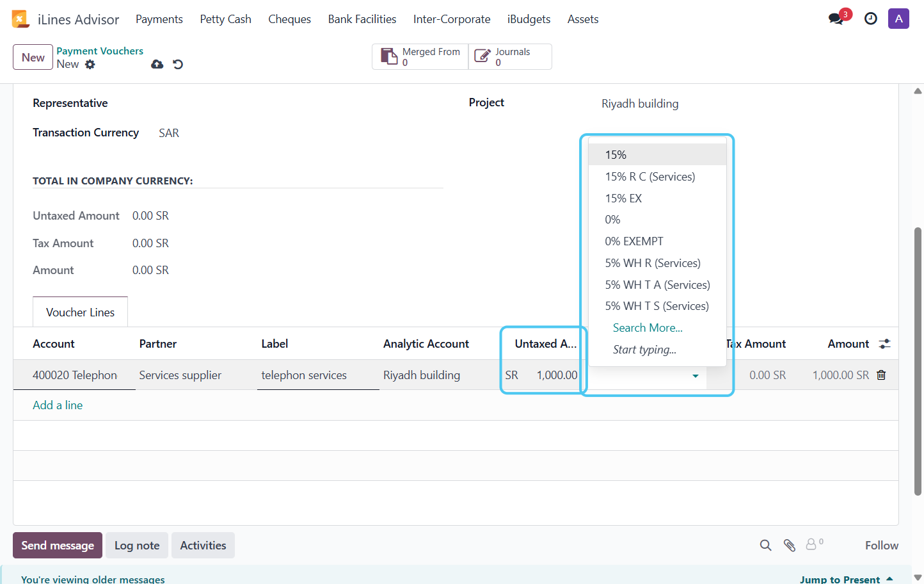Screen dimensions: 924x584
Task: Open the Assets menu
Action: tap(583, 19)
